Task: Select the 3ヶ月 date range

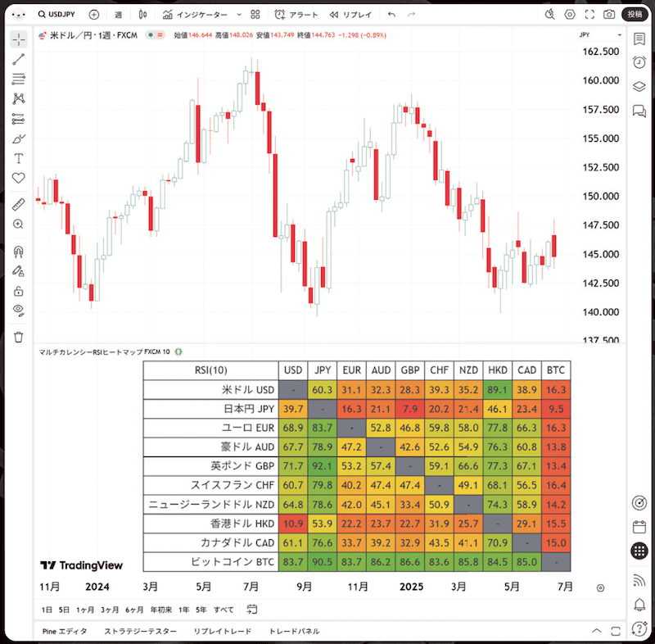Action: [x=110, y=610]
